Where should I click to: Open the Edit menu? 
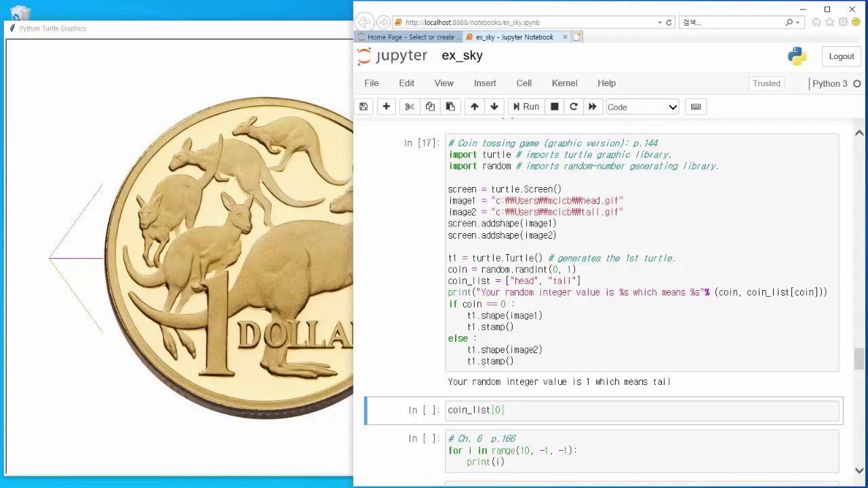(x=406, y=83)
